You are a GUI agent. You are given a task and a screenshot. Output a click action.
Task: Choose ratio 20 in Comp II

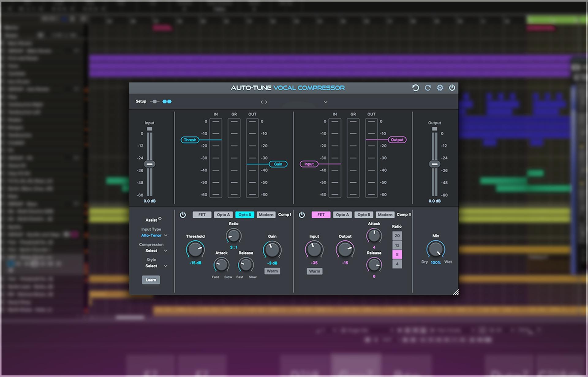point(397,236)
